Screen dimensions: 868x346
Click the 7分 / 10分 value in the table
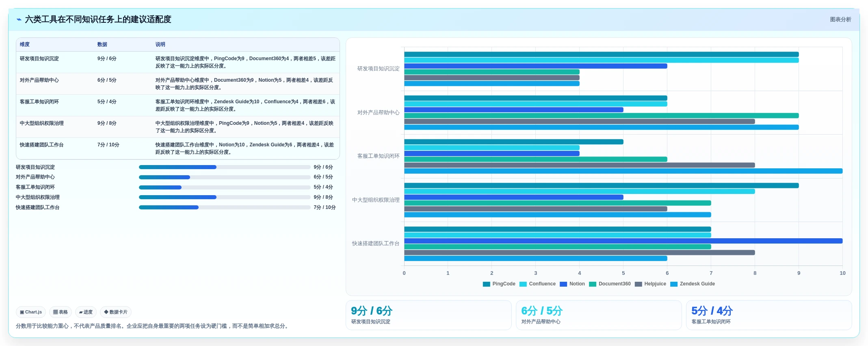[x=108, y=145]
